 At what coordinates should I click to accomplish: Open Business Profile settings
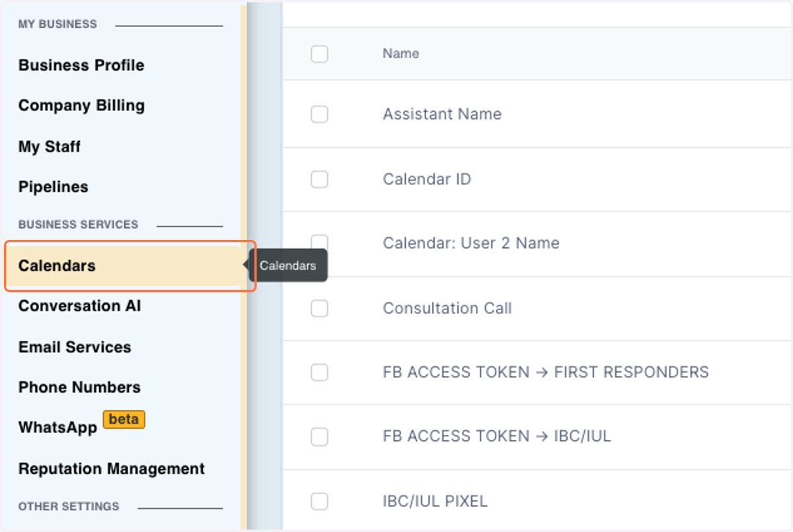point(81,65)
